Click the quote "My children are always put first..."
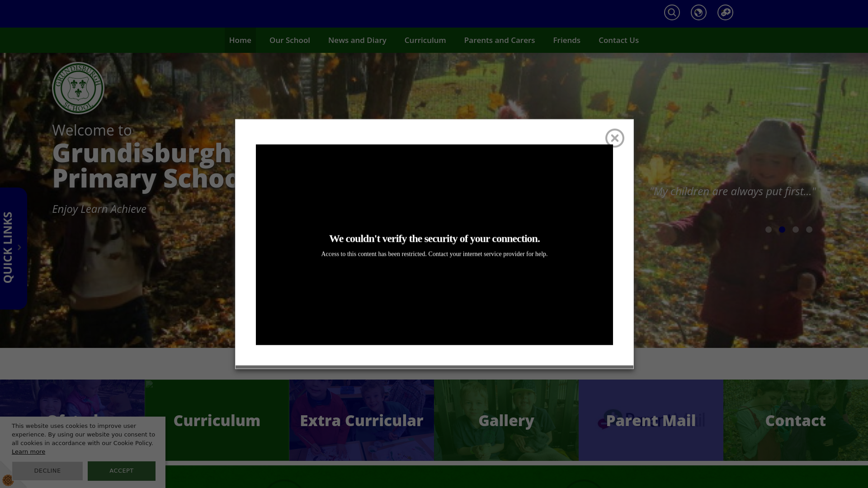868x488 pixels. point(733,191)
